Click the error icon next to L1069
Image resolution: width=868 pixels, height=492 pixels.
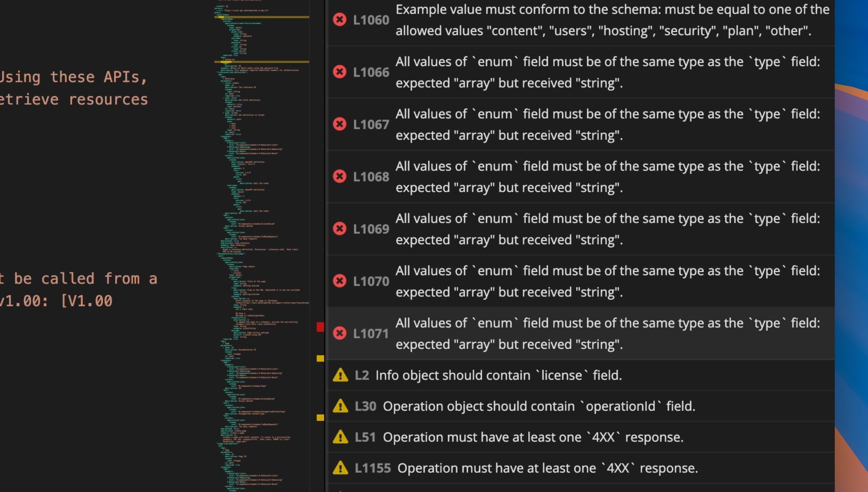pos(339,229)
